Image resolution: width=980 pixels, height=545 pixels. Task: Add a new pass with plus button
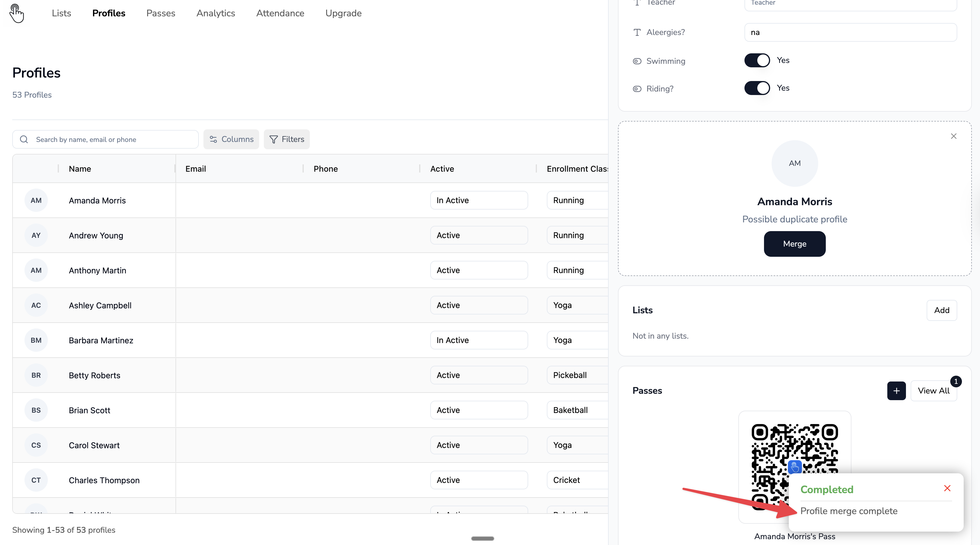pos(896,391)
